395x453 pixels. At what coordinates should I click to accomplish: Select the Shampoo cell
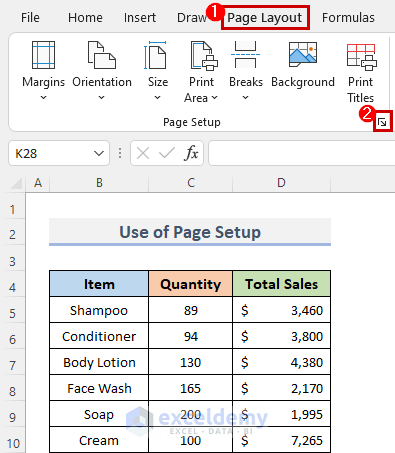(x=99, y=310)
